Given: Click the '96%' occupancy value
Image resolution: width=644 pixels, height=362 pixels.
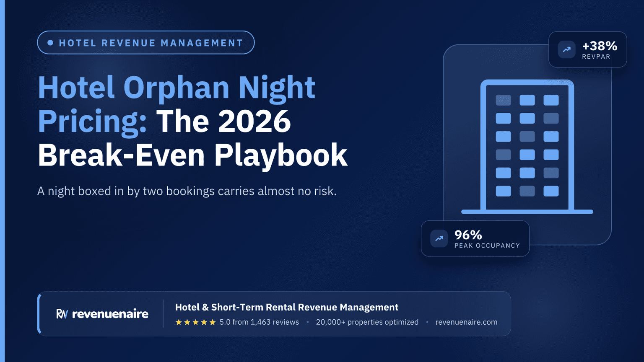Looking at the screenshot, I should [468, 235].
